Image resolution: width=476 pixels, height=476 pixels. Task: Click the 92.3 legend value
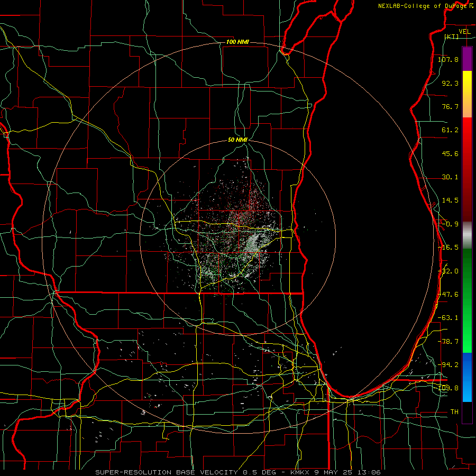coord(450,83)
